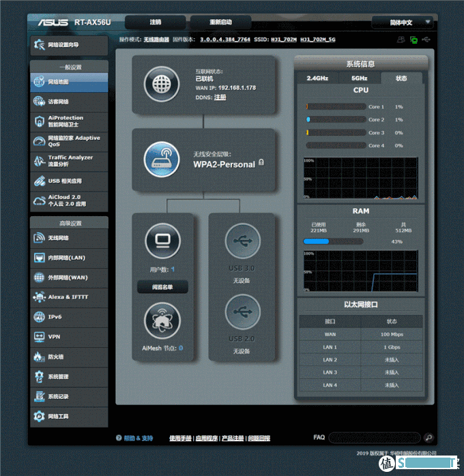Open Alexa & IFTTT icon
Screen dimensions: 464x476
(39, 297)
